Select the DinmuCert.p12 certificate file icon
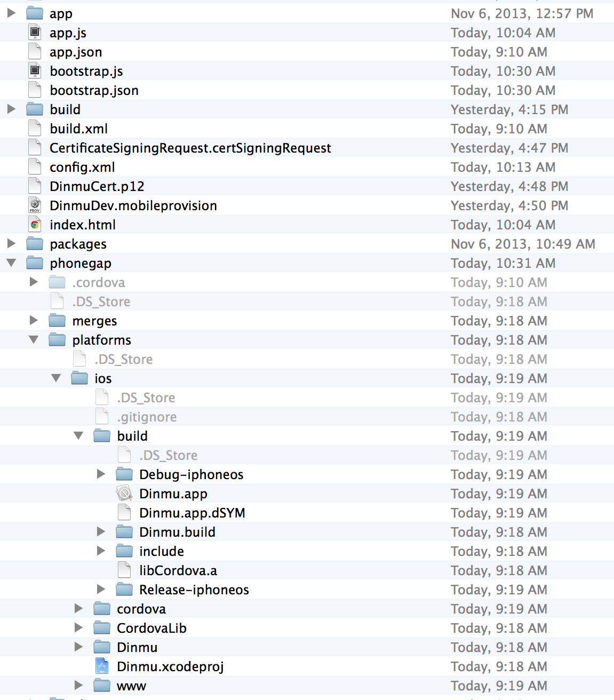Image resolution: width=614 pixels, height=700 pixels. point(35,186)
